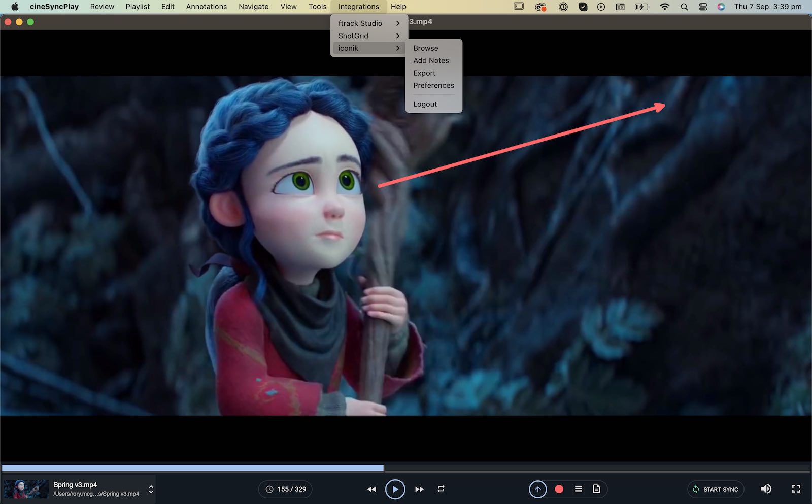Open the Tools menu
Screen dimensions: 812x504
click(318, 7)
